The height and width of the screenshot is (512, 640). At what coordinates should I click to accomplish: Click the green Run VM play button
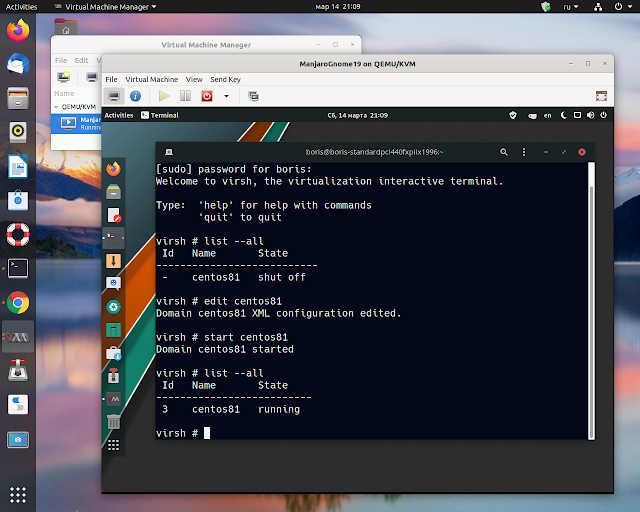tap(164, 96)
